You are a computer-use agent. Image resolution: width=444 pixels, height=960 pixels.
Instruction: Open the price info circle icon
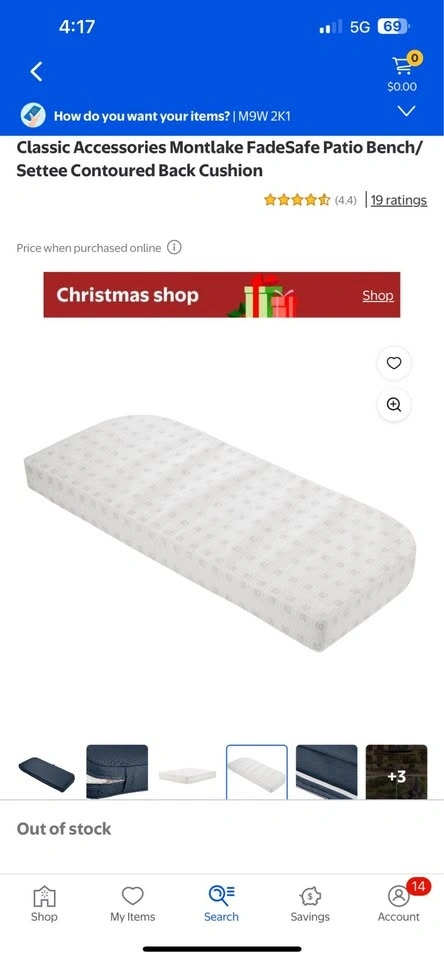pos(175,248)
